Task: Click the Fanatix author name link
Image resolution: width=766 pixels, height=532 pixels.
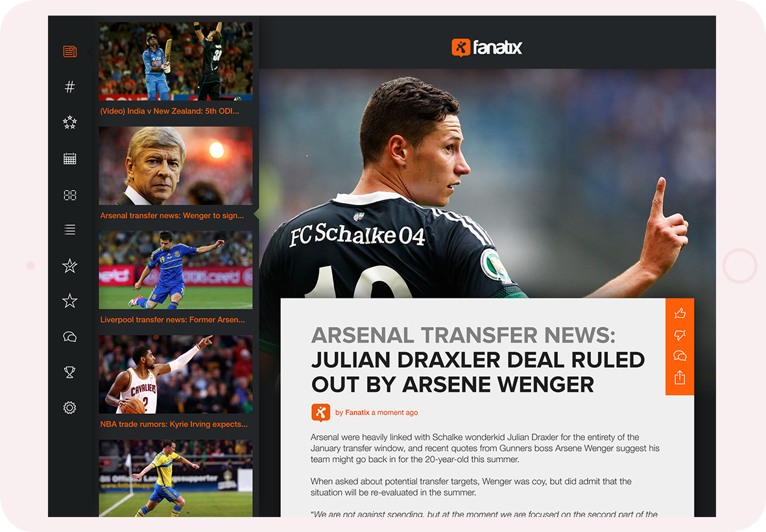Action: 357,413
